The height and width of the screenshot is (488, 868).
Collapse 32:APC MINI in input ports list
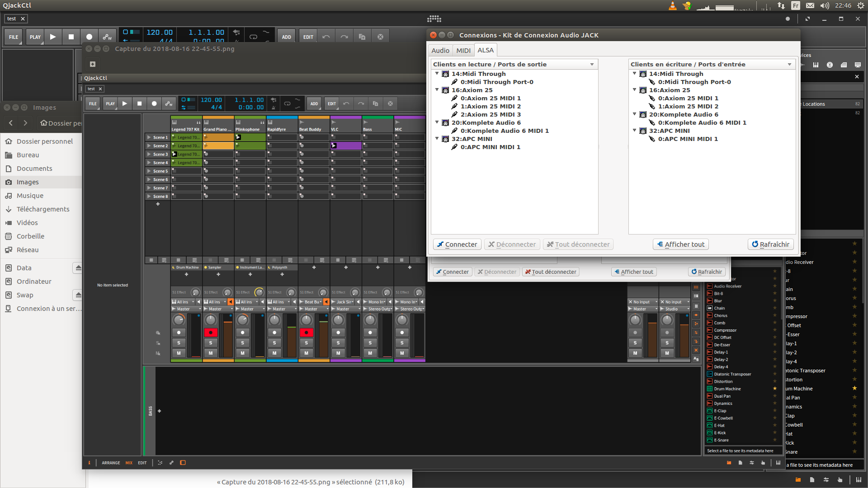pyautogui.click(x=635, y=131)
